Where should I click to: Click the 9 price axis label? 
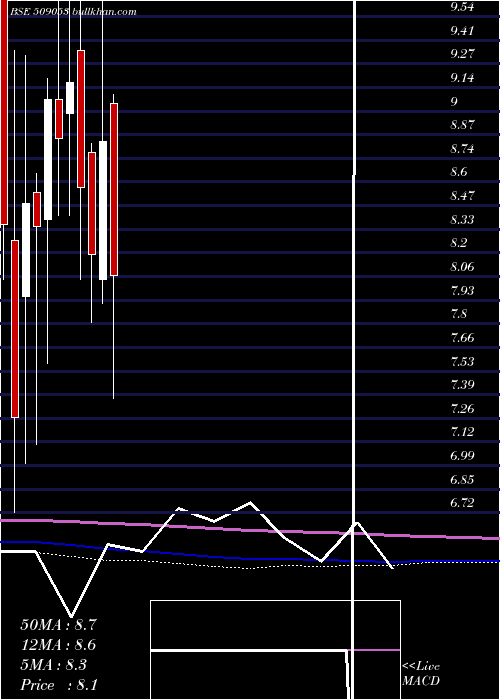[x=454, y=102]
